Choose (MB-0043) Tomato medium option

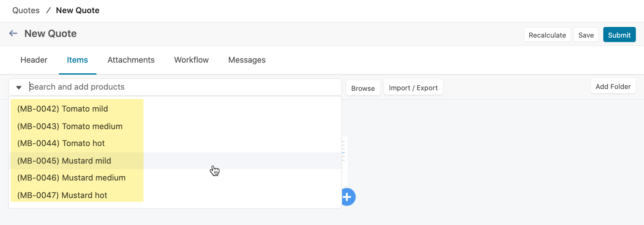(70, 126)
